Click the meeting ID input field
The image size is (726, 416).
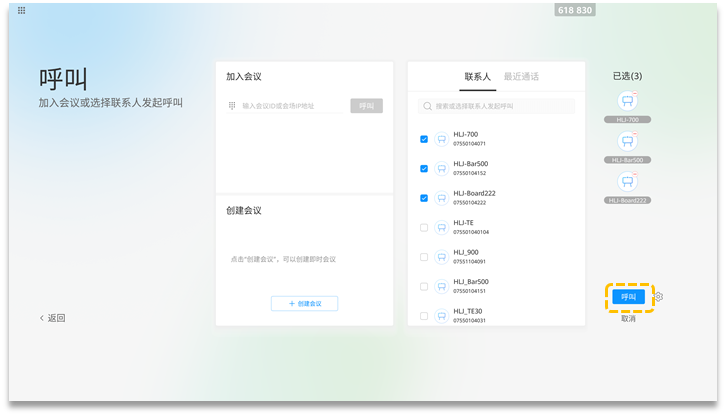point(292,106)
